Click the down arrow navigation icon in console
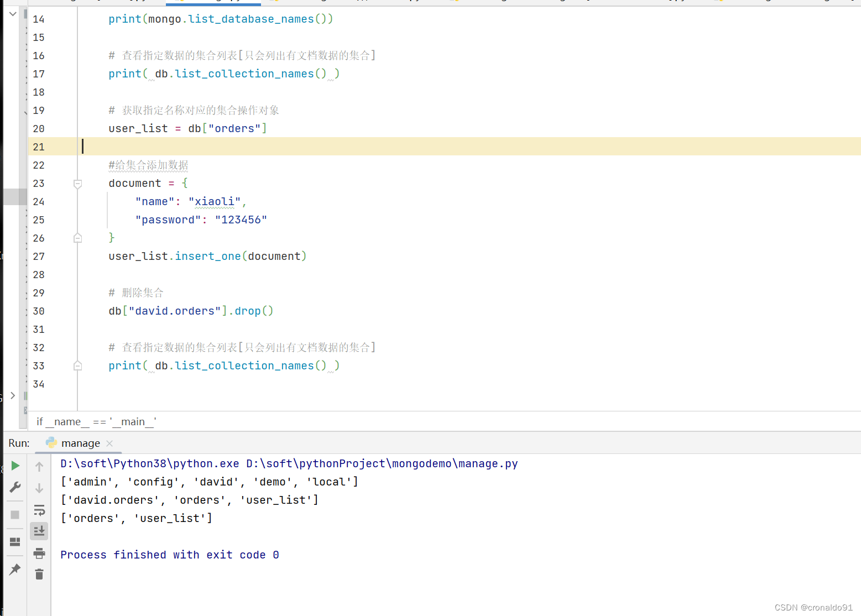 (39, 488)
